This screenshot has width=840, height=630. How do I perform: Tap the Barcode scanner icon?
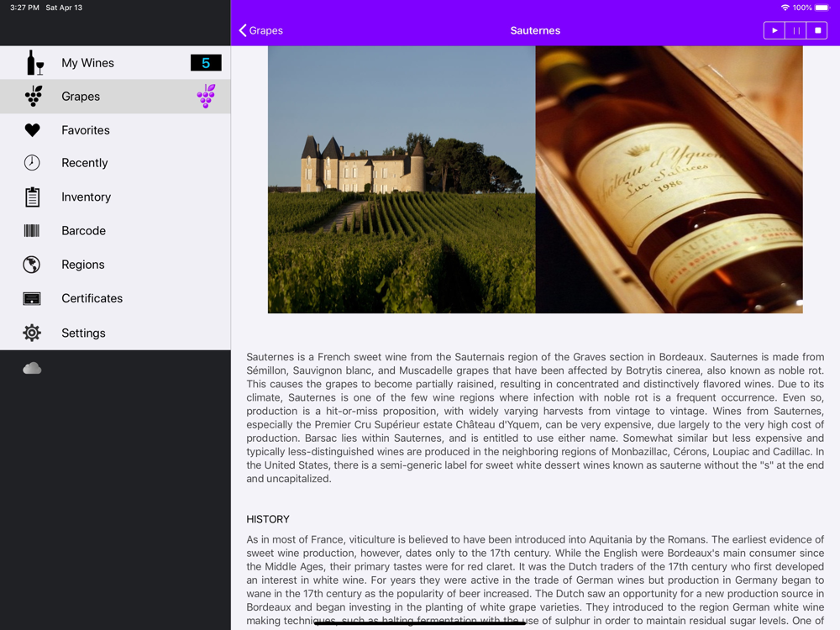click(x=32, y=231)
